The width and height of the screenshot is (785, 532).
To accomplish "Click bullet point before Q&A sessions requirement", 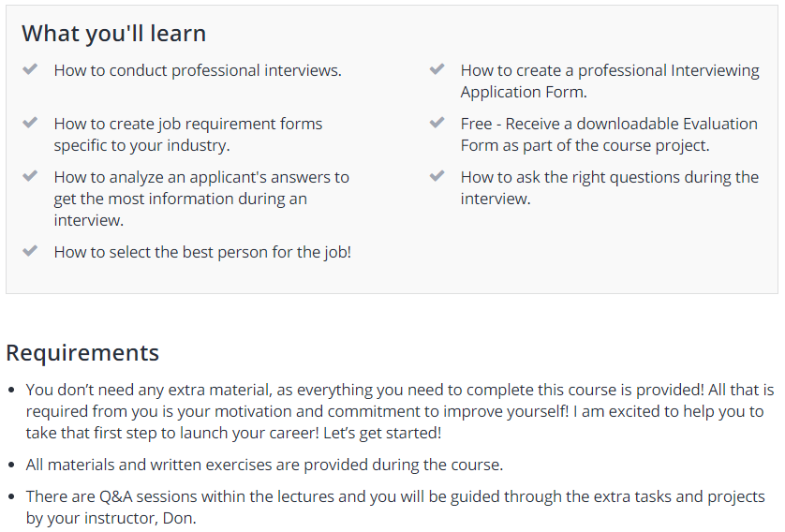I will [12, 497].
